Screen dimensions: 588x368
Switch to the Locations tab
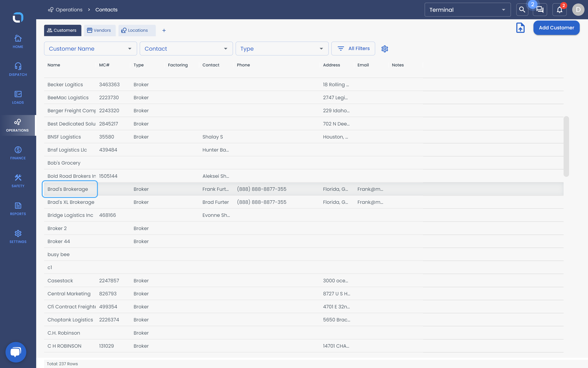click(x=137, y=30)
